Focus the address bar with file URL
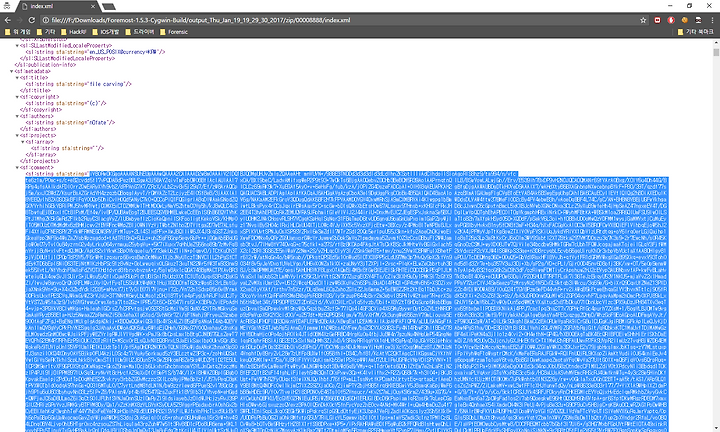 click(340, 20)
